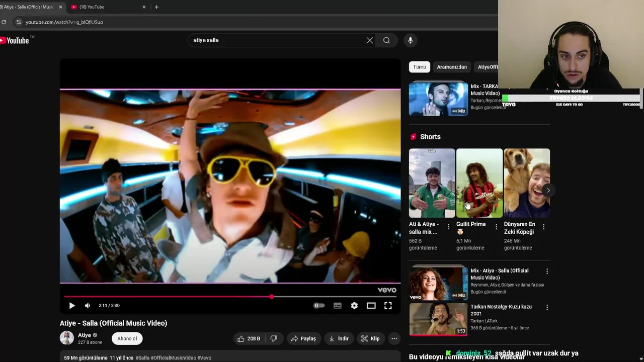Toggle subtitles in the player
The width and height of the screenshot is (644, 362).
[338, 306]
